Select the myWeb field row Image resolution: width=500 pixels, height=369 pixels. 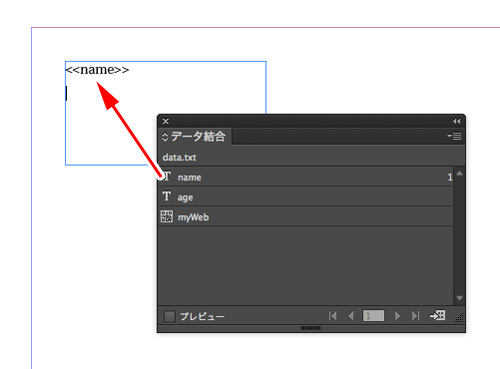pos(306,217)
